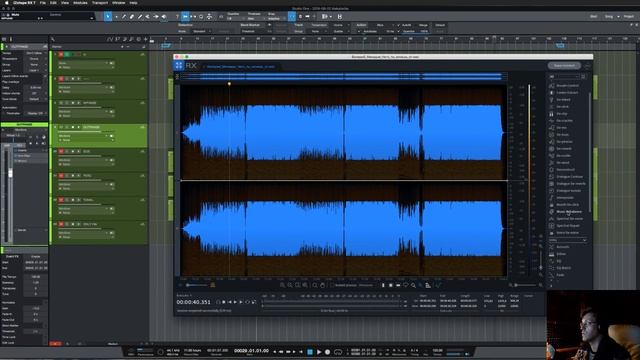Screen dimensions: 640x360
Task: Toggle Snap button in Studio One toolbar
Action: (x=292, y=17)
